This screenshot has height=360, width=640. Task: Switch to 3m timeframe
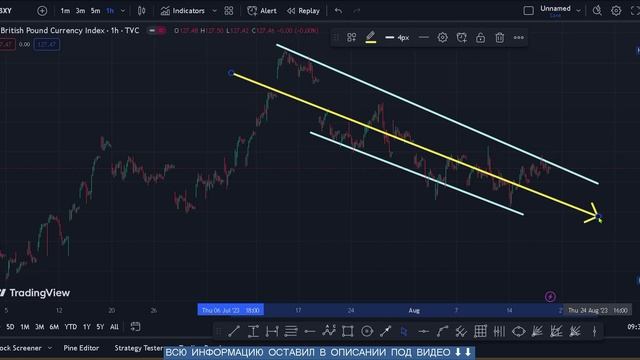click(80, 11)
